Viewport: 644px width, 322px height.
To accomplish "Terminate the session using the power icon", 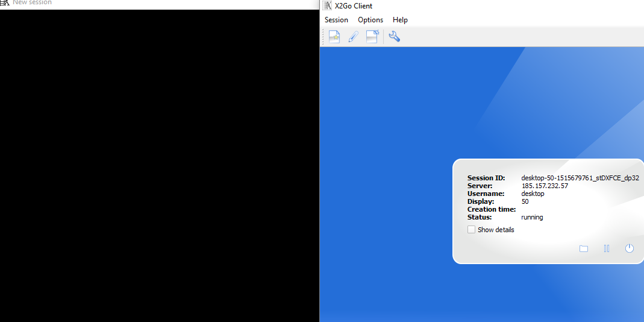I will (629, 248).
